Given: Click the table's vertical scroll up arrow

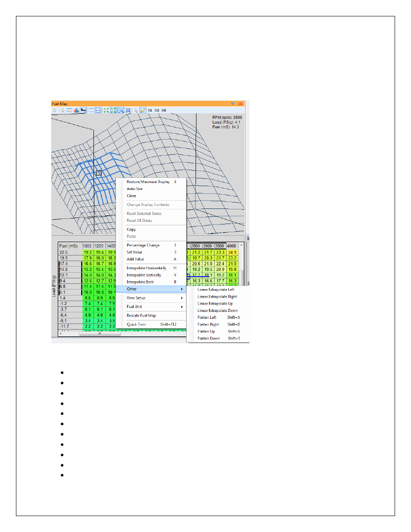Looking at the screenshot, I should (242, 245).
